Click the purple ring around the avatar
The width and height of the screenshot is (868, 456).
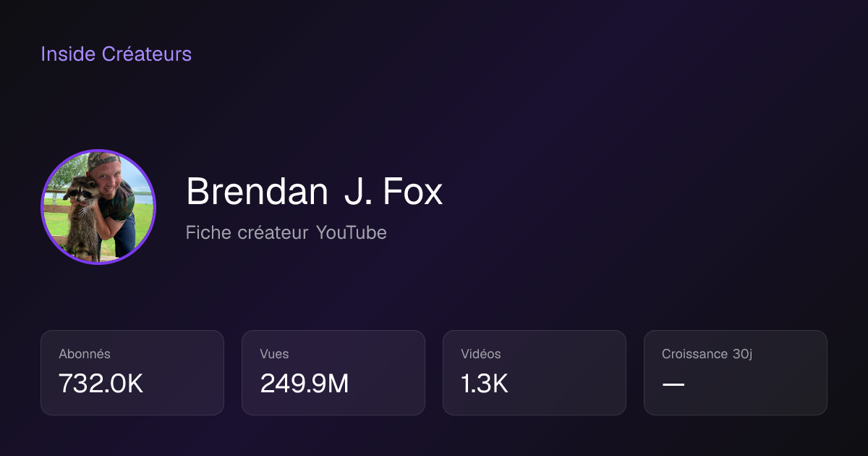pos(98,151)
